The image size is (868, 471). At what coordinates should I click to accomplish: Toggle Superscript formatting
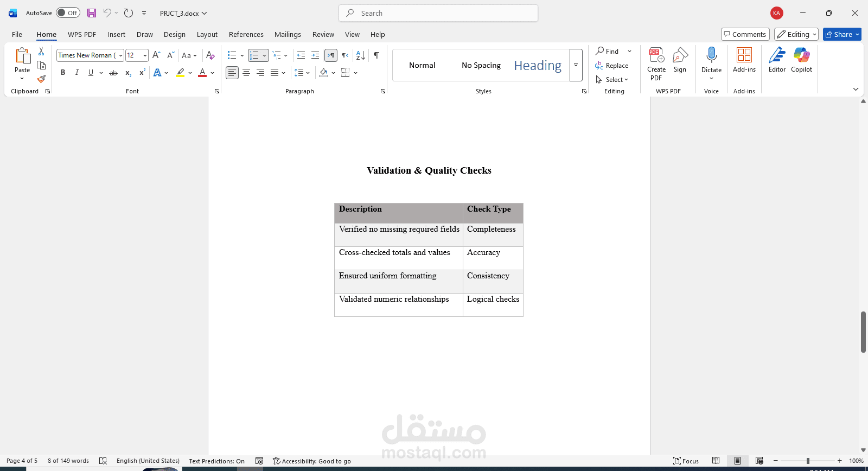[x=142, y=73]
